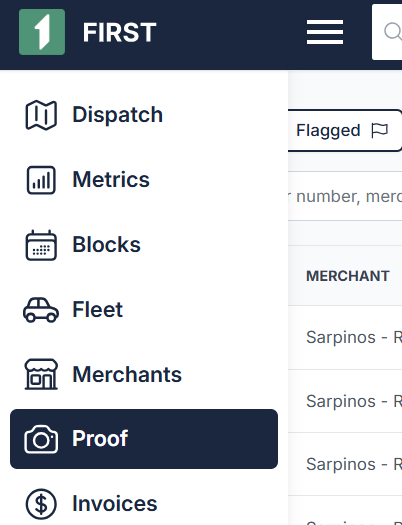Open the second Sarpinos table row

(x=345, y=401)
